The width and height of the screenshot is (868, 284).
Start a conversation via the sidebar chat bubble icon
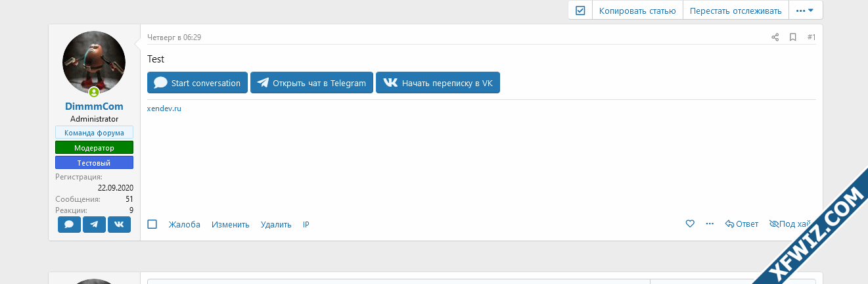tap(69, 224)
